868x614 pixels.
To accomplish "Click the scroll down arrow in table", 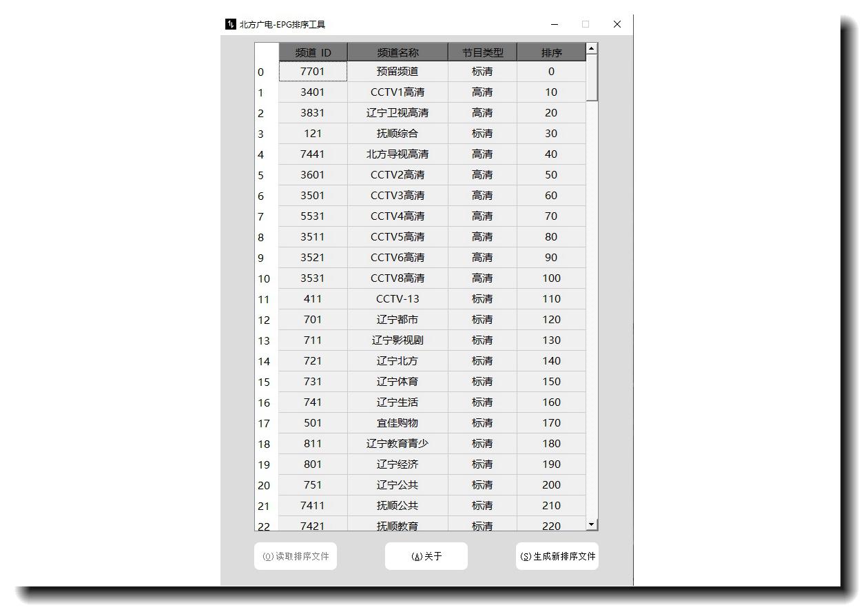I will click(591, 525).
